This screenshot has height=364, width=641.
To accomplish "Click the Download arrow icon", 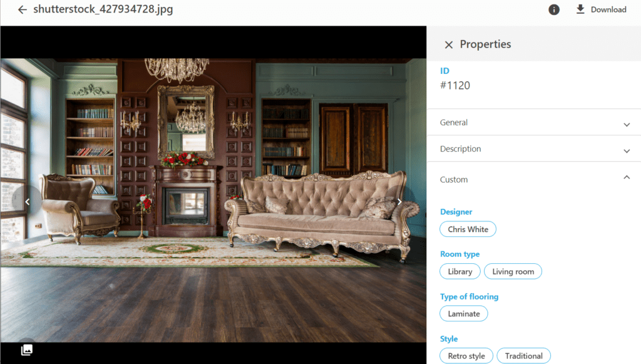I will 580,9.
